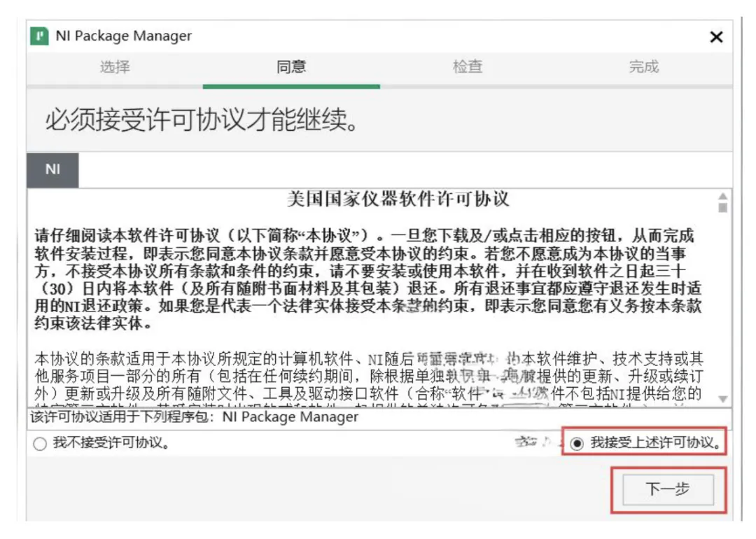Select 我接受上述许可协议 radio button
Viewport: 756px width, 539px height.
pyautogui.click(x=577, y=443)
